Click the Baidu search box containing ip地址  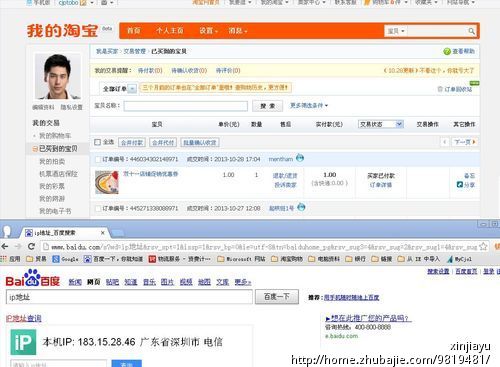pyautogui.click(x=129, y=297)
